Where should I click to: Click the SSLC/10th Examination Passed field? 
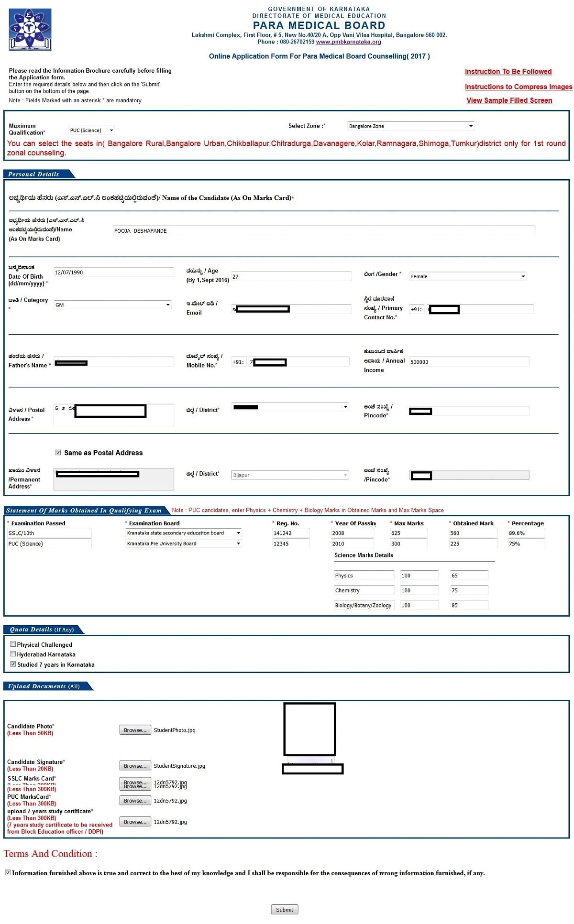pos(49,533)
